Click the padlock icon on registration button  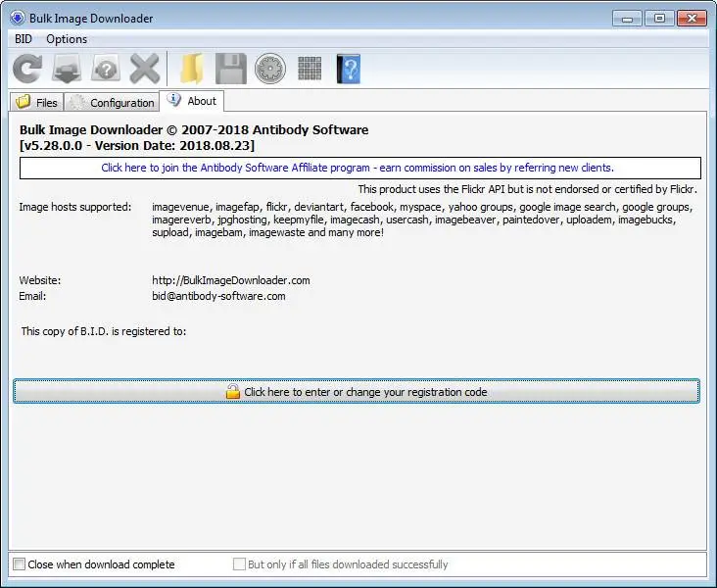click(x=233, y=391)
